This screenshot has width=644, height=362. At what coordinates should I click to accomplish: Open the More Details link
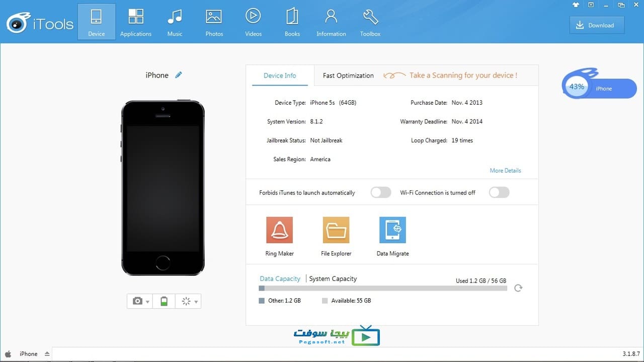(x=505, y=171)
